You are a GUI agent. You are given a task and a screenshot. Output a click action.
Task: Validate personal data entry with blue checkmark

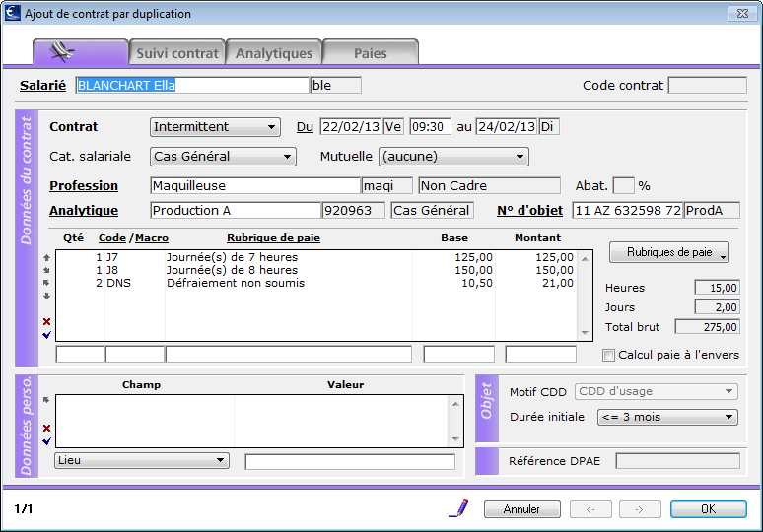tap(46, 441)
